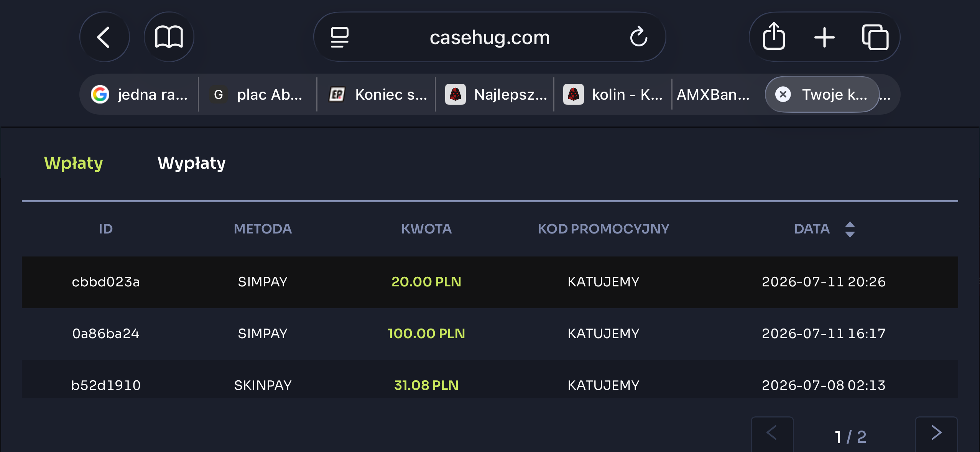
Task: Switch to the Wypłaty tab
Action: click(x=192, y=163)
